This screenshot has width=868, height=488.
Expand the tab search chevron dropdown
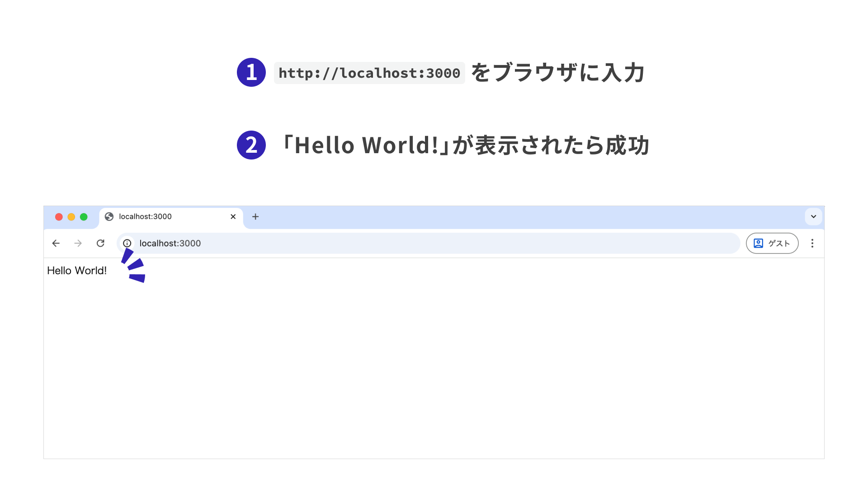[813, 217]
